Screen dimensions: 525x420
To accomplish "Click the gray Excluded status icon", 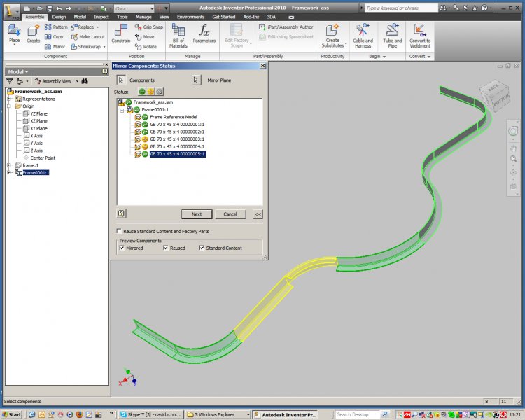I will click(160, 92).
